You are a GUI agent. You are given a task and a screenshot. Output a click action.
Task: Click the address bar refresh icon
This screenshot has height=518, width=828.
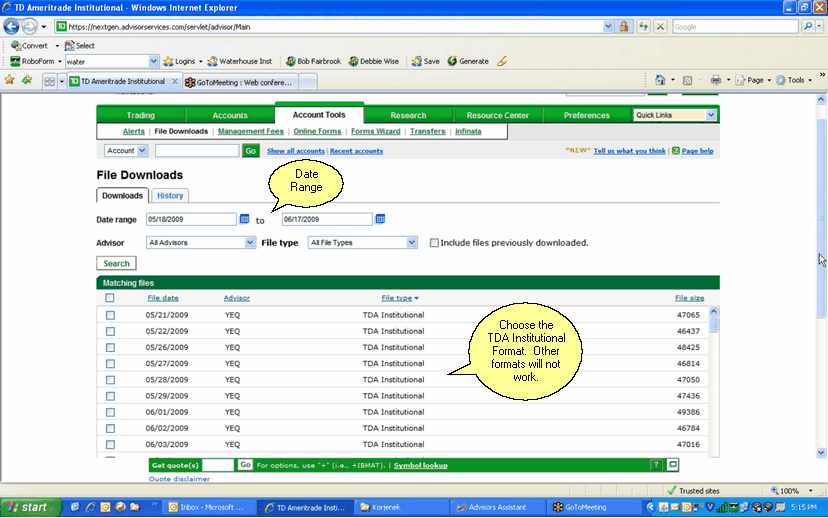click(643, 26)
